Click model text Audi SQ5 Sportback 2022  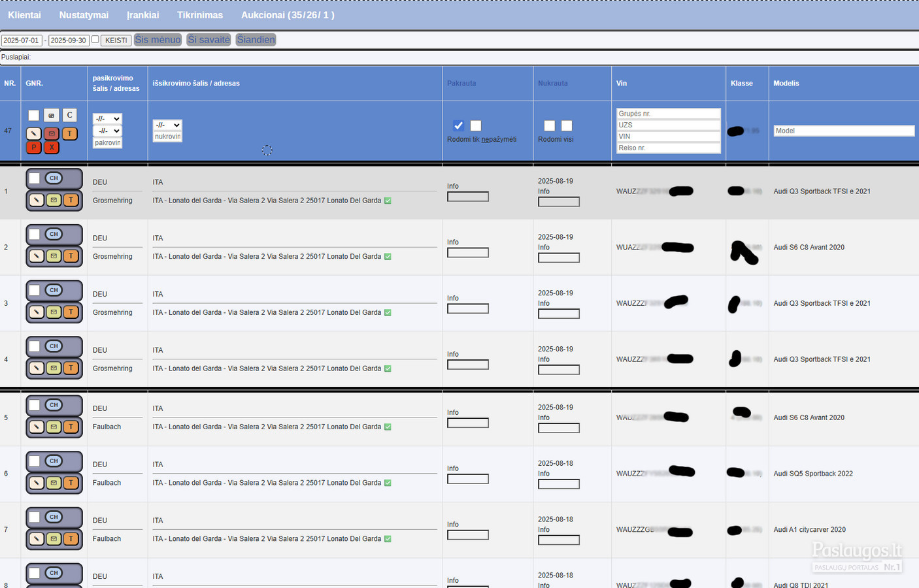(x=813, y=474)
